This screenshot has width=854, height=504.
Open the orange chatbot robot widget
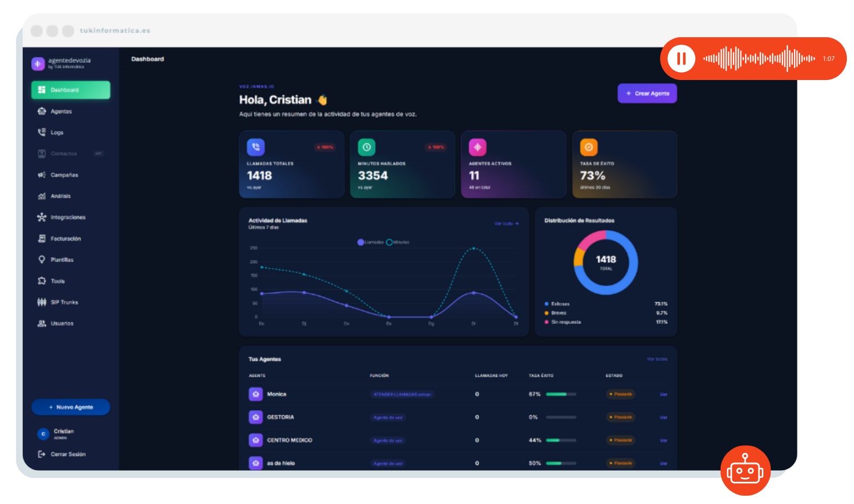(x=745, y=471)
